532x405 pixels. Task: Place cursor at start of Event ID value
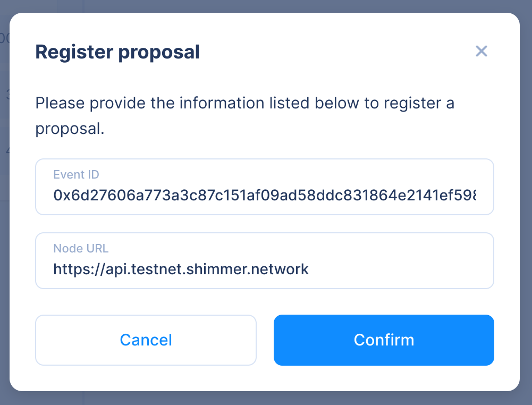pos(54,195)
